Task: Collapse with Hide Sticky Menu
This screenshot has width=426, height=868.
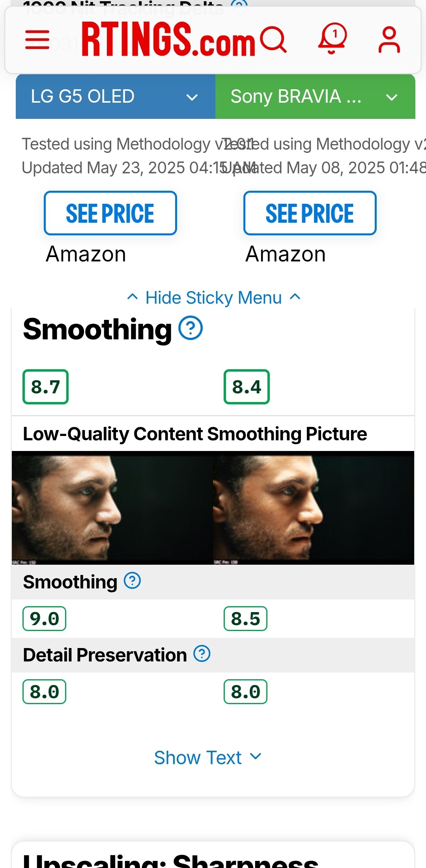Action: coord(213,298)
